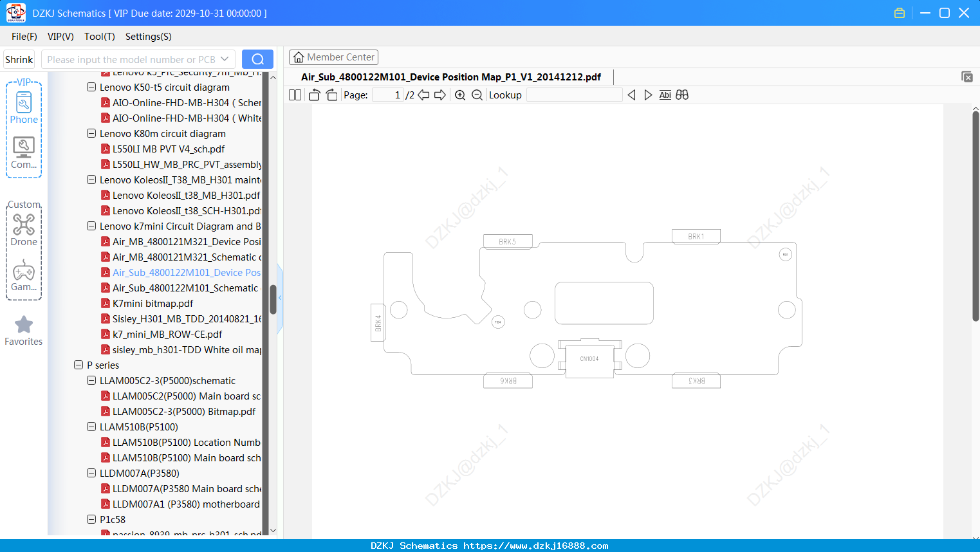The height and width of the screenshot is (552, 980).
Task: Open Lenovo KoleosII_t38_SCH-H301.pdf
Action: pyautogui.click(x=187, y=210)
